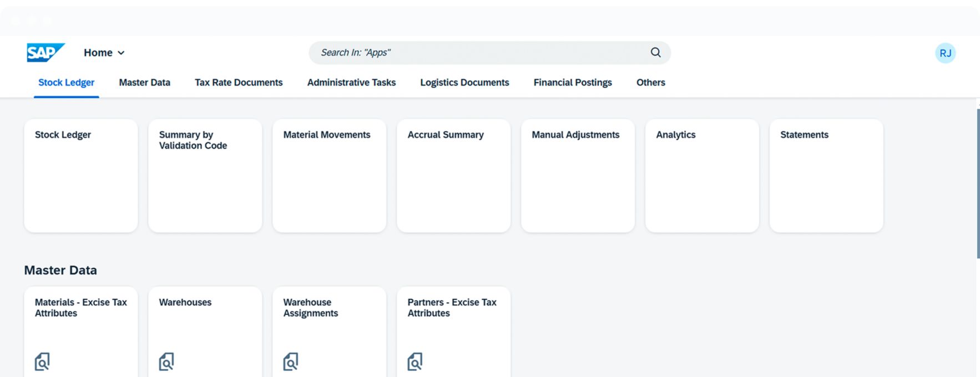This screenshot has height=377, width=980.
Task: Click the vertical page scrollbar
Action: click(977, 183)
